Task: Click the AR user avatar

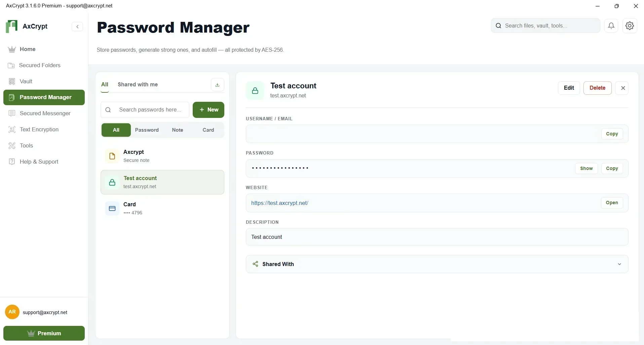Action: pos(12,312)
